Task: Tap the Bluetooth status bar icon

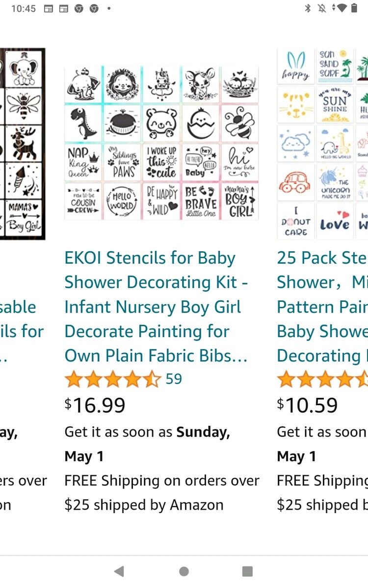Action: click(x=308, y=8)
